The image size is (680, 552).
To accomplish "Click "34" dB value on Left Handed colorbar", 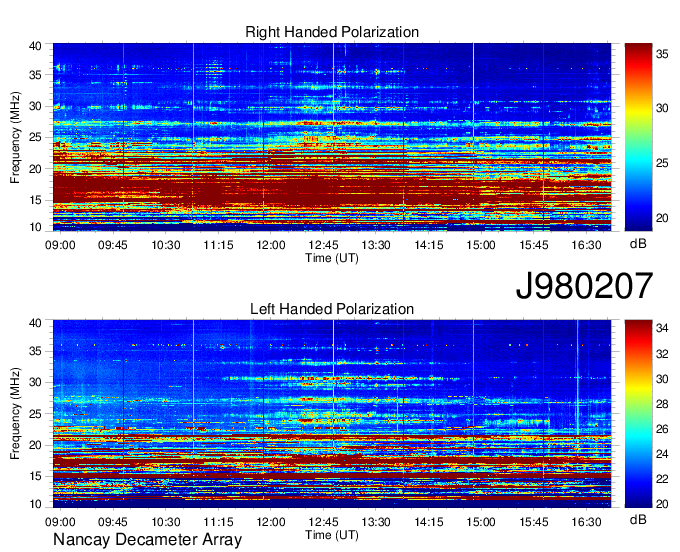I will 662,329.
